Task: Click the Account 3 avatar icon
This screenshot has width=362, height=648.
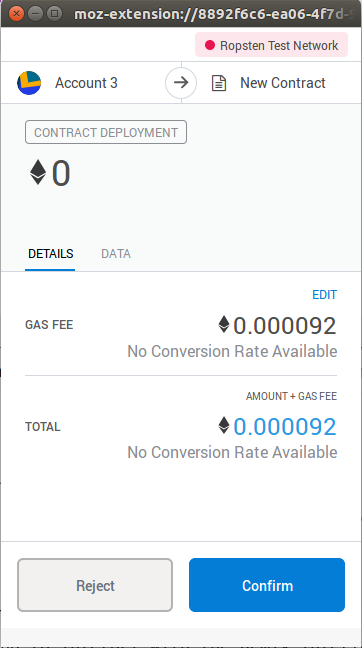Action: (29, 83)
